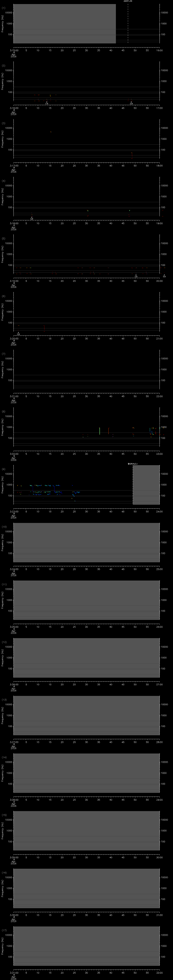Click the red signal mark high in panel 3
Viewport: 173px width, 980px height.
[51, 132]
